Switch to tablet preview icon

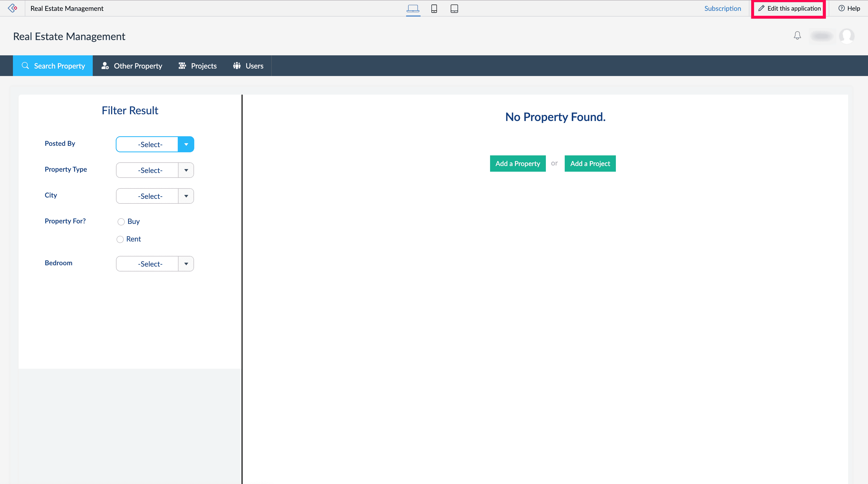(x=454, y=9)
